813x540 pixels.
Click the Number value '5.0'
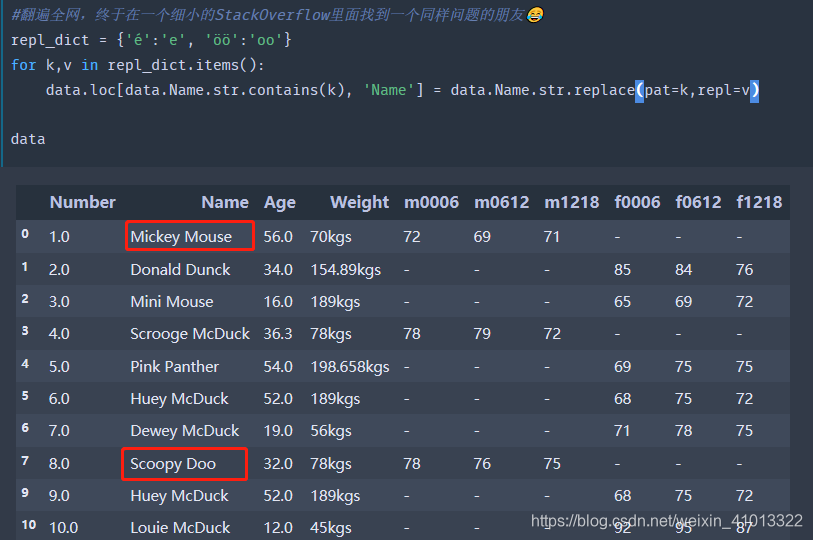pyautogui.click(x=59, y=367)
